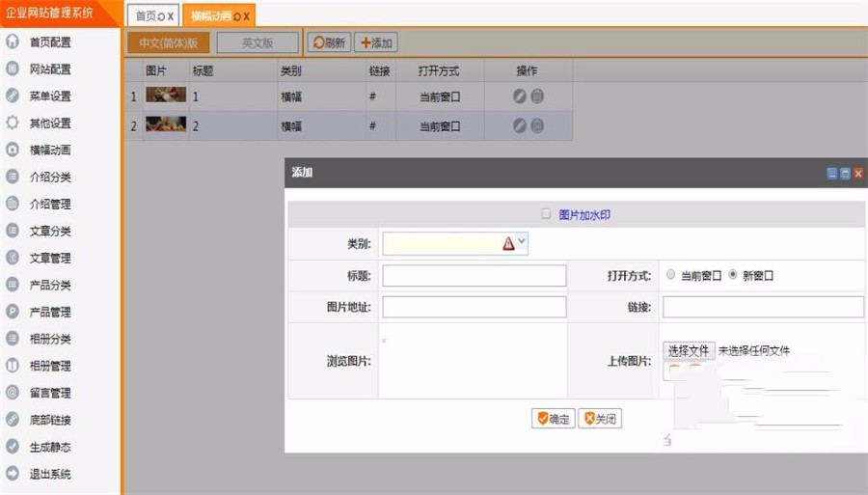The height and width of the screenshot is (495, 868).
Task: Focus the 标题 input field
Action: click(x=475, y=275)
